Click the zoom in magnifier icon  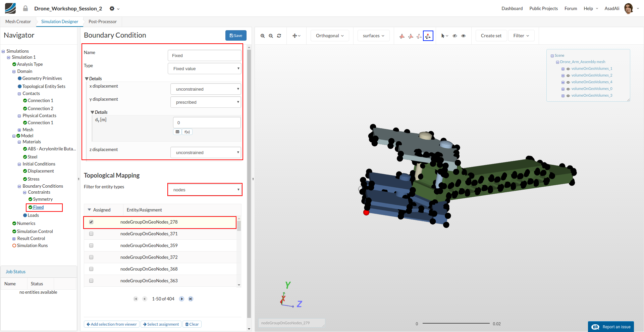[x=263, y=36]
